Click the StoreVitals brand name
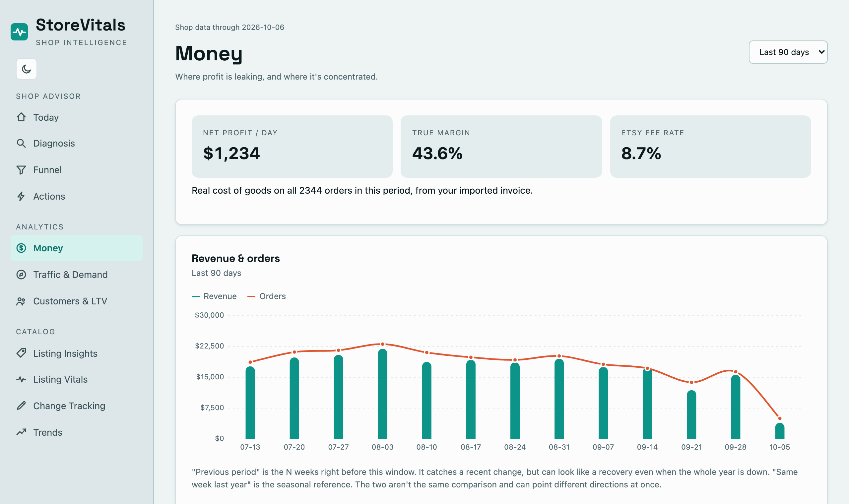The width and height of the screenshot is (849, 504). point(81,25)
